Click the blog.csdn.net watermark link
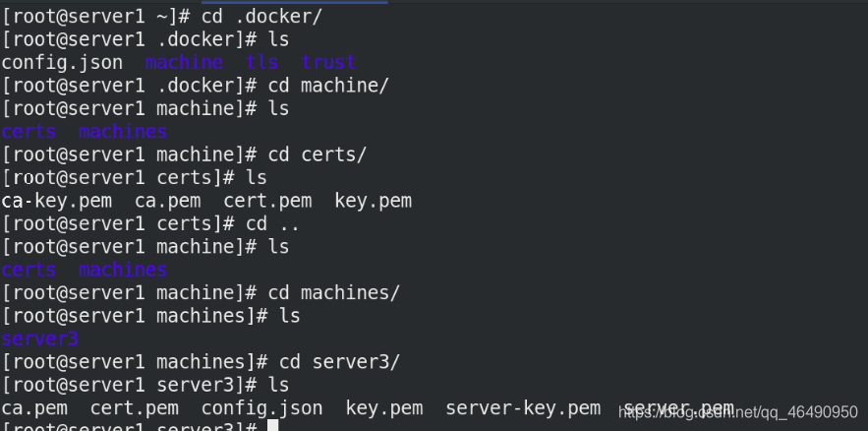Image resolution: width=868 pixels, height=431 pixels. pyautogui.click(x=738, y=412)
